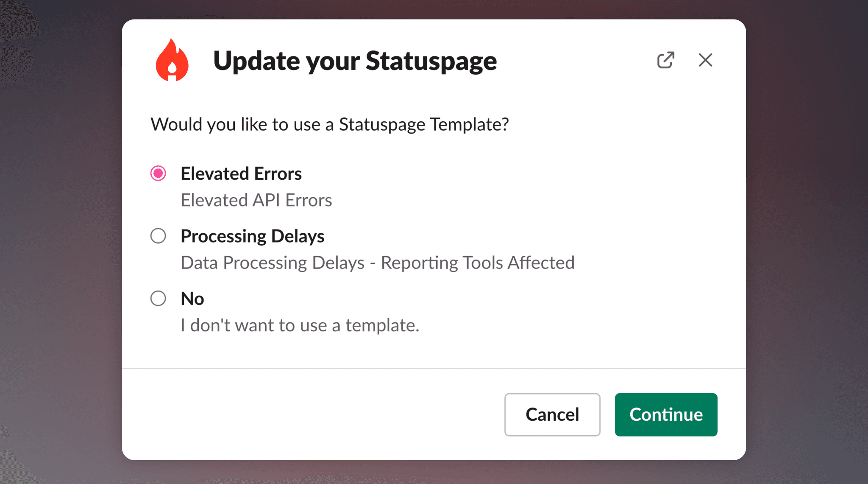Click the Elevated API Errors description
The width and height of the screenshot is (868, 484).
(256, 200)
